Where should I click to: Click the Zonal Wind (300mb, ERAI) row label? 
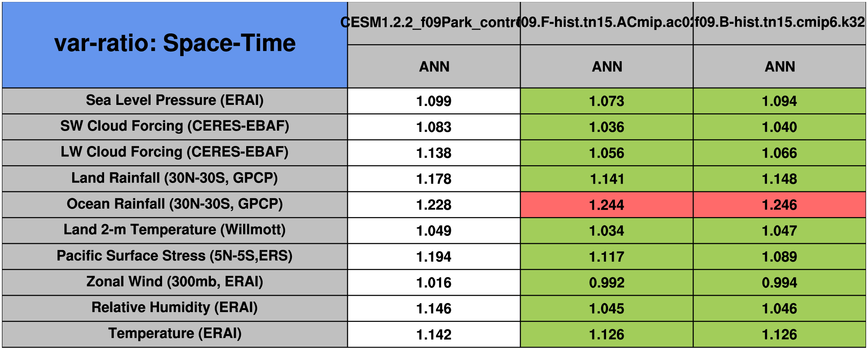click(175, 282)
